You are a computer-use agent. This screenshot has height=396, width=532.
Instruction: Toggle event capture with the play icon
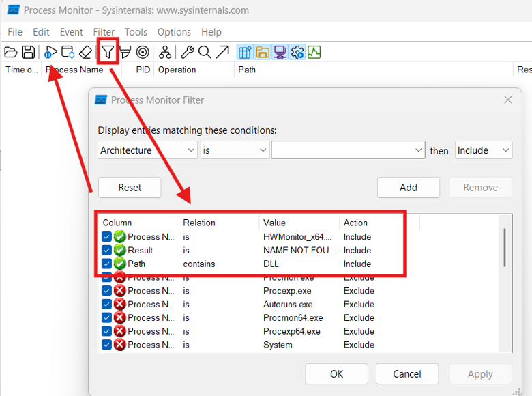tap(50, 53)
